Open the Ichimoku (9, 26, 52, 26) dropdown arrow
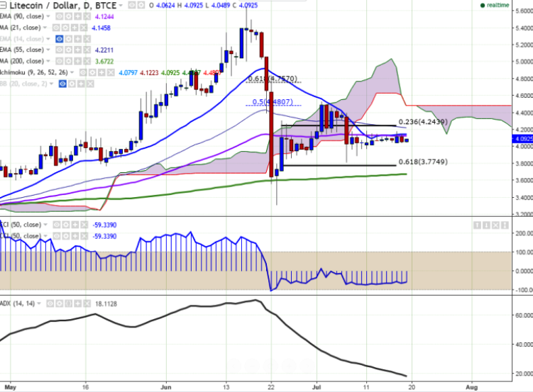Image resolution: width=533 pixels, height=392 pixels. pos(72,72)
